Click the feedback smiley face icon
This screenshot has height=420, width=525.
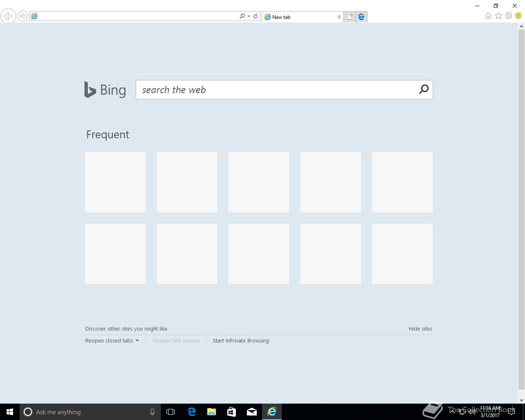point(518,16)
